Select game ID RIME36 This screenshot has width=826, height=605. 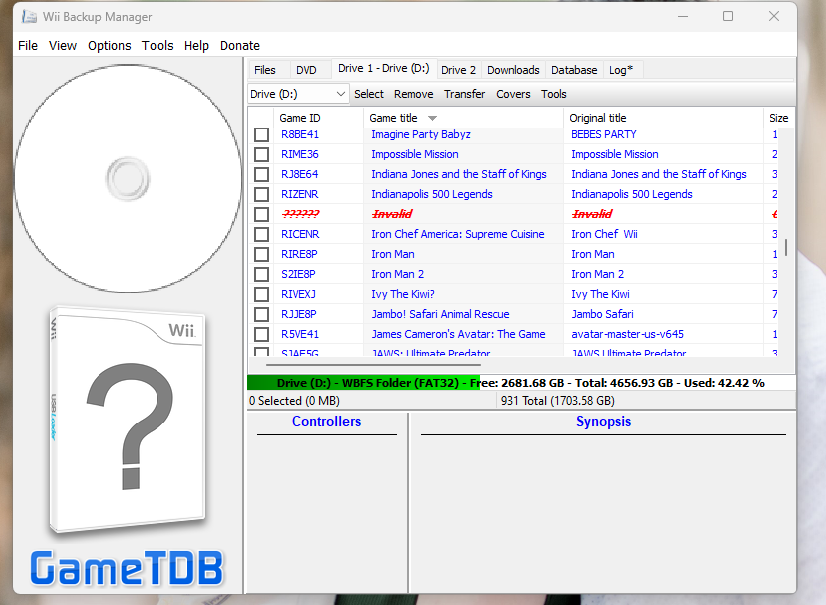(x=300, y=154)
